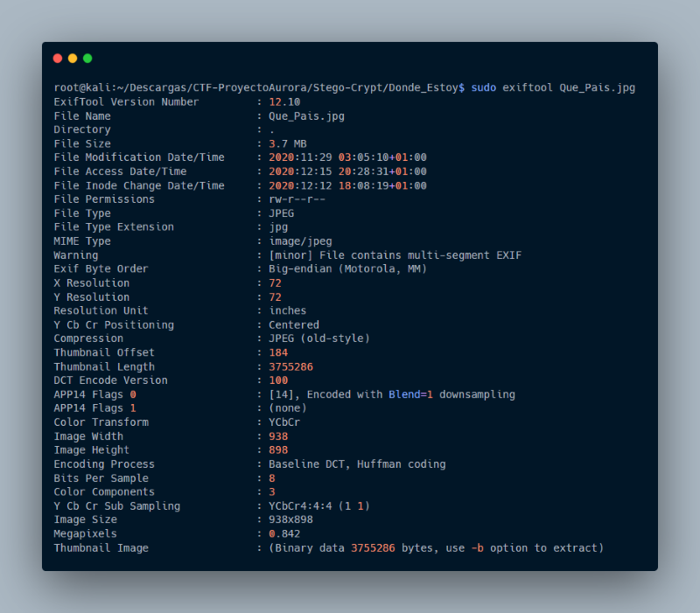Click the MIME Type value 'image/jpeg'
Screen dimensions: 700x613
click(300, 241)
